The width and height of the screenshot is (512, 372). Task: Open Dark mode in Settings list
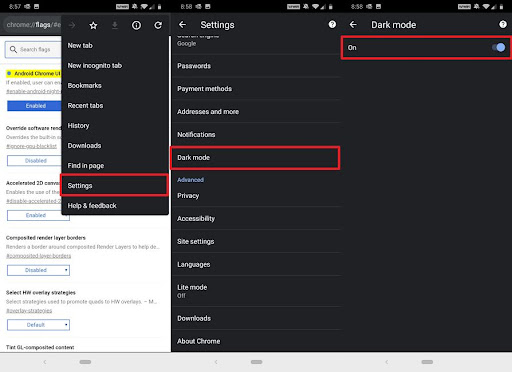[255, 157]
